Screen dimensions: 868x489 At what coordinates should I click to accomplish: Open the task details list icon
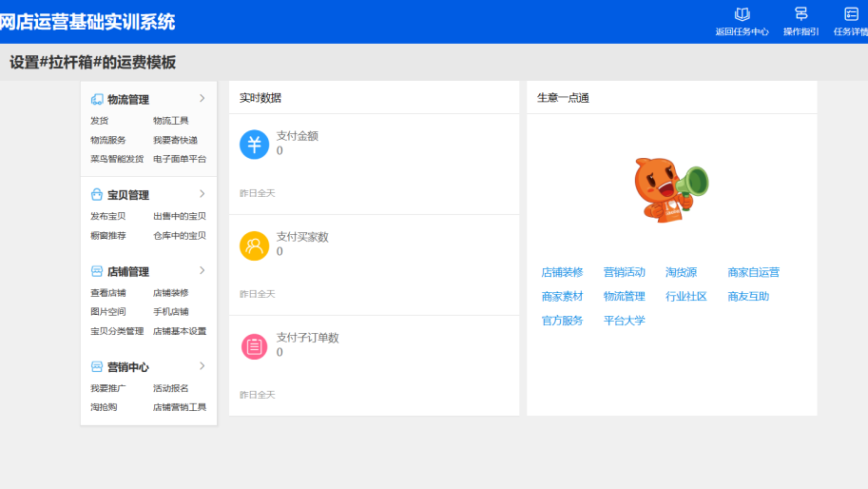click(x=851, y=14)
